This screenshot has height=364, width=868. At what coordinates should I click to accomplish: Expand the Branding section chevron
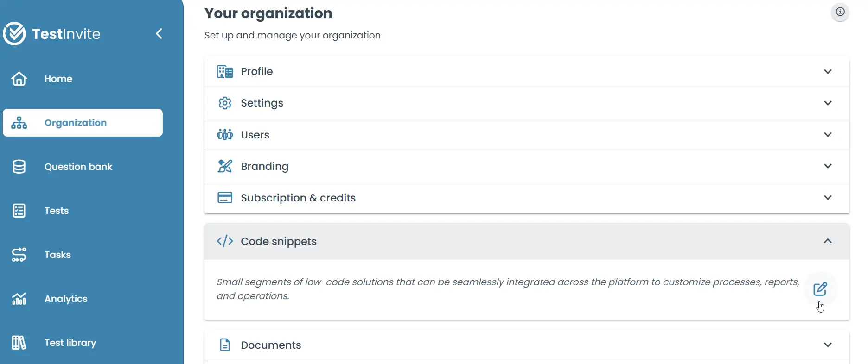pos(828,166)
